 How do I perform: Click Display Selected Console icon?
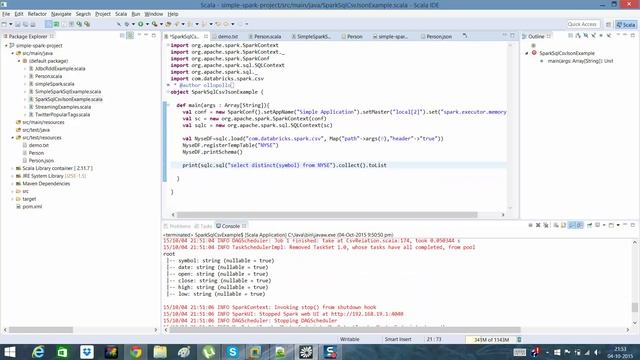click(x=598, y=225)
